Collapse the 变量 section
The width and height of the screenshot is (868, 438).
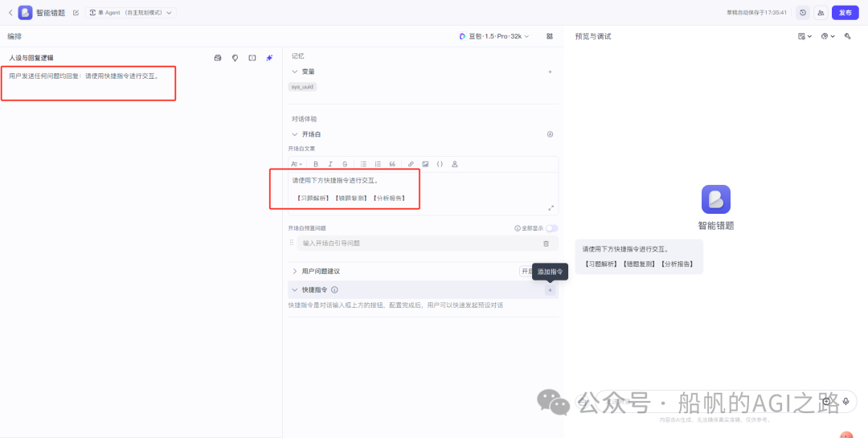point(295,72)
